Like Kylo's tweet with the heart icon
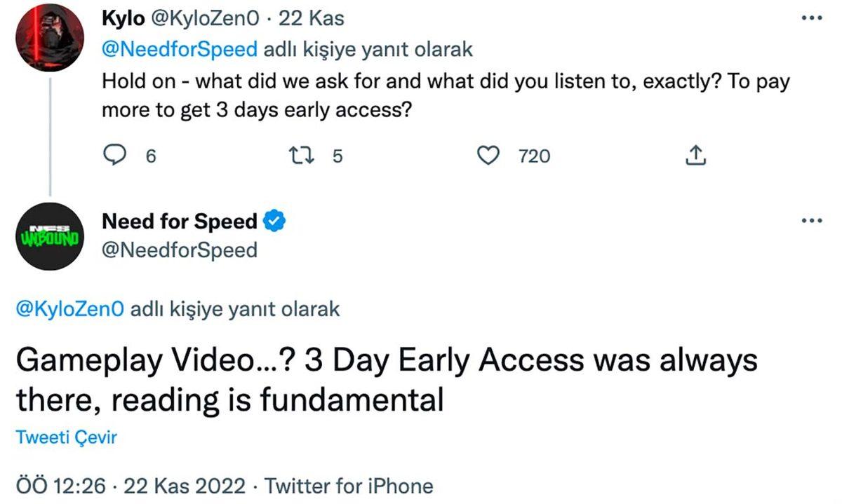The height and width of the screenshot is (504, 842). pyautogui.click(x=487, y=156)
